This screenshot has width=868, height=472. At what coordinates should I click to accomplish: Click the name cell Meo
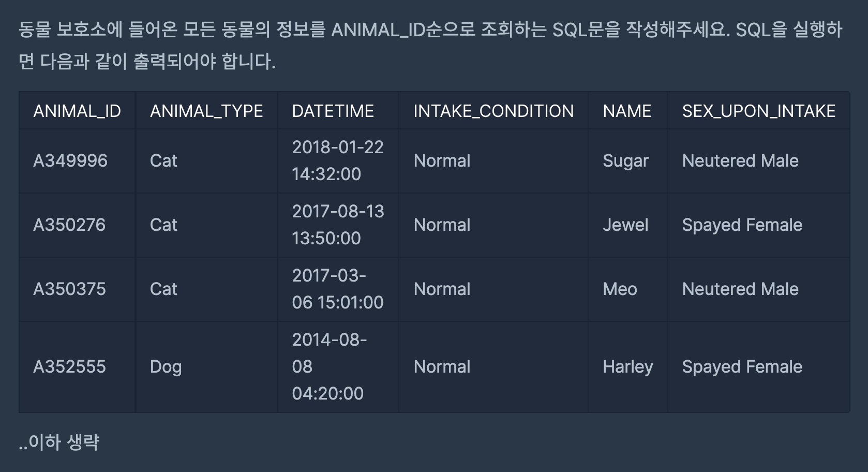627,289
